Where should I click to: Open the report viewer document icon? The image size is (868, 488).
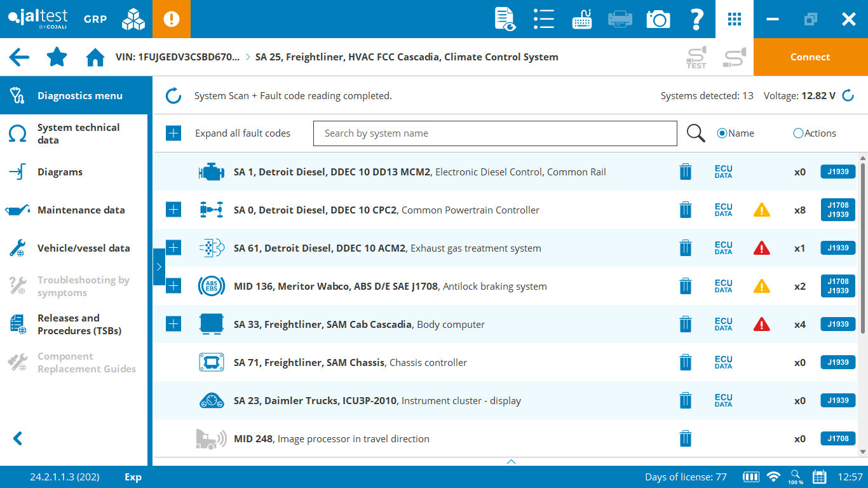[505, 19]
